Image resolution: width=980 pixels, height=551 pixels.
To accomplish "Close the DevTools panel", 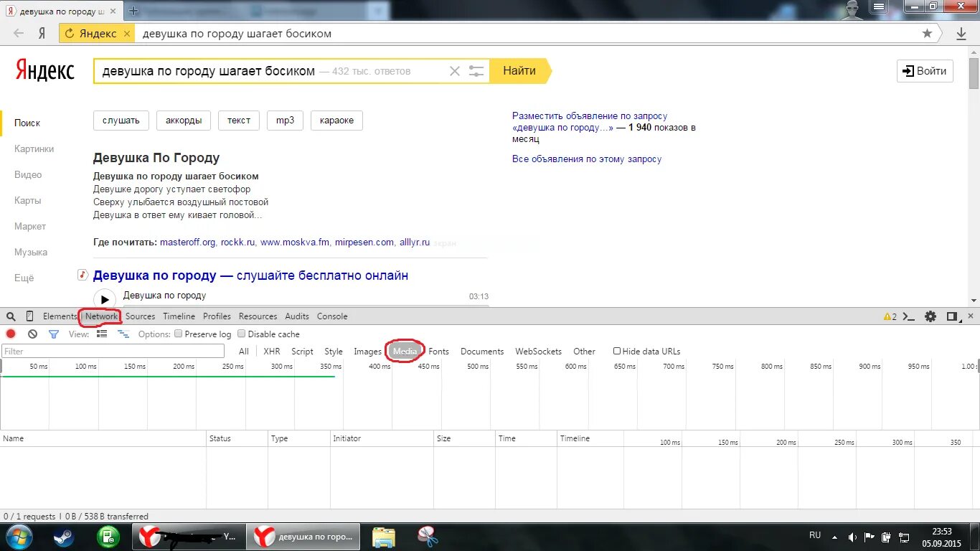I will pyautogui.click(x=971, y=316).
